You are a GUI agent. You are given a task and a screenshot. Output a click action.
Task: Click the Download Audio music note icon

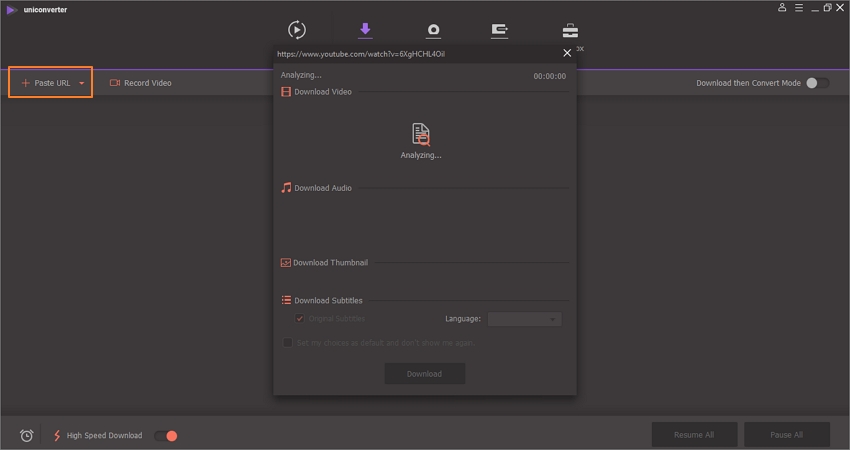coord(286,188)
